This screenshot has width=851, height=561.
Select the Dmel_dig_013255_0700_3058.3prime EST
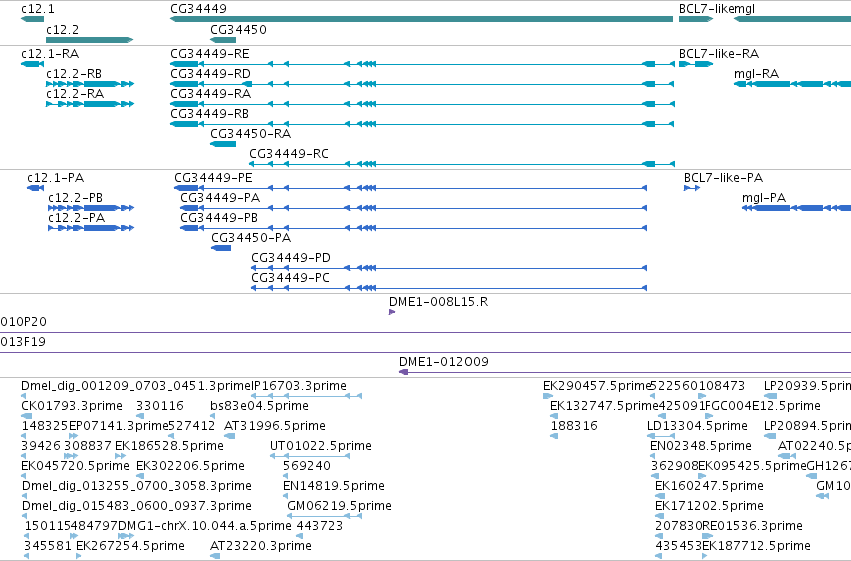[25, 496]
